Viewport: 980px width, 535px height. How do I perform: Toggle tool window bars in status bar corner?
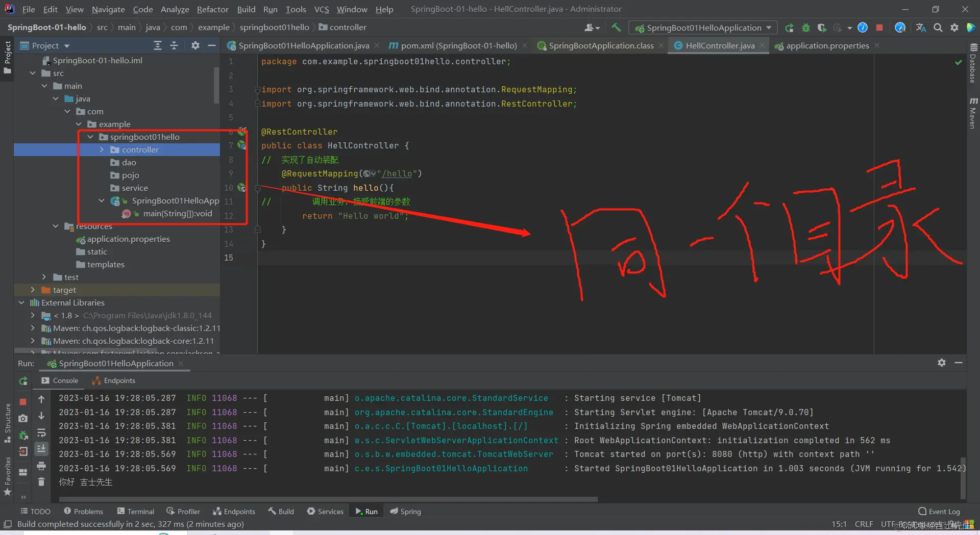[8, 524]
